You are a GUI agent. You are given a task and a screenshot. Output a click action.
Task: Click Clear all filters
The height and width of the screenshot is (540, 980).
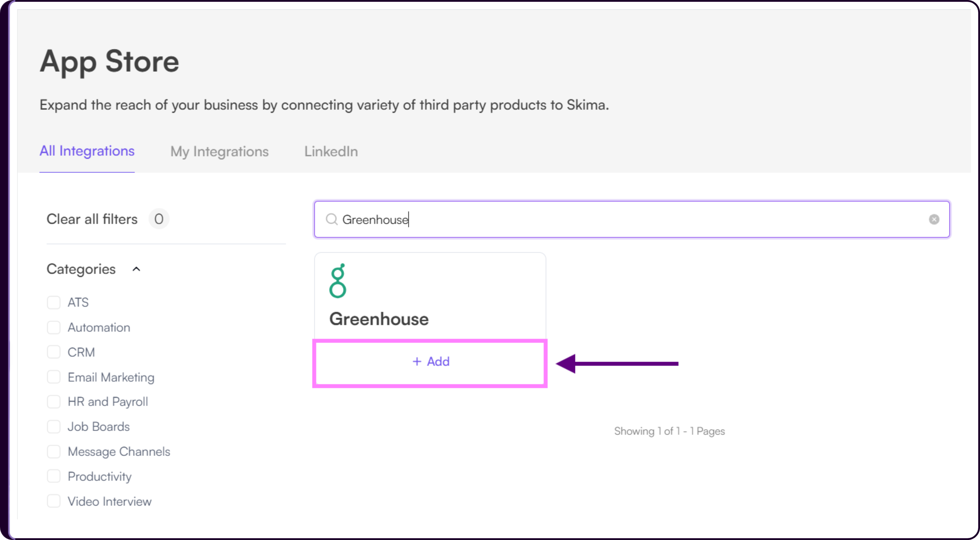(92, 219)
